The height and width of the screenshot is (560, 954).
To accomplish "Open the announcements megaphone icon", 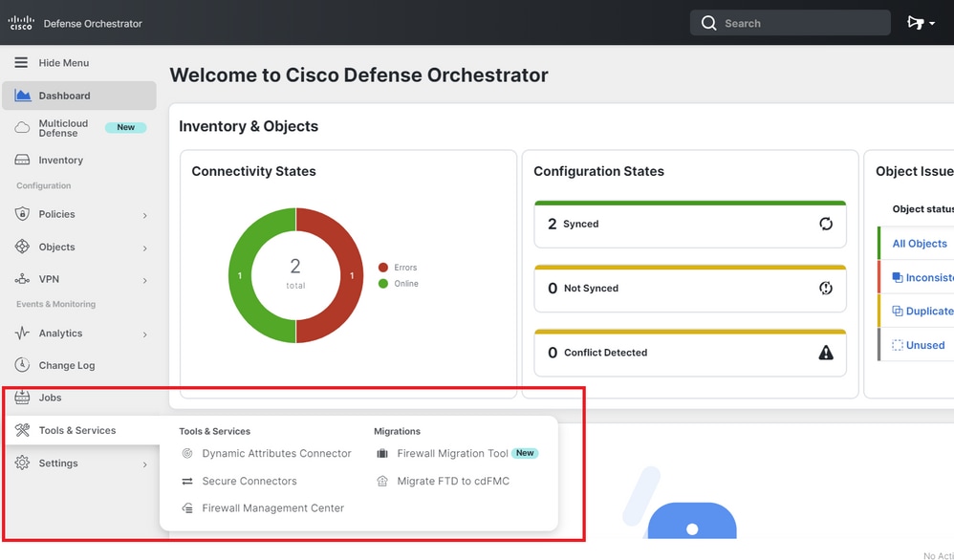I will tap(915, 23).
